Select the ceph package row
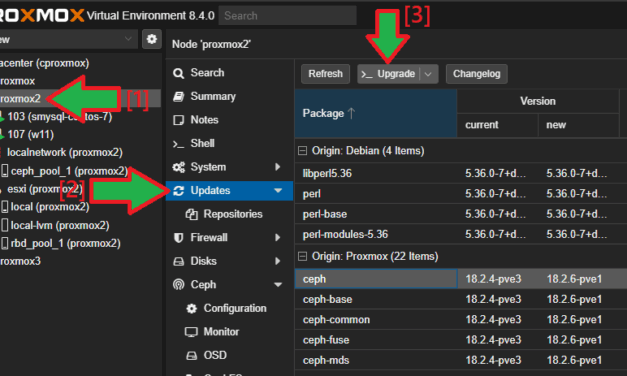This screenshot has width=627, height=376. [x=461, y=279]
